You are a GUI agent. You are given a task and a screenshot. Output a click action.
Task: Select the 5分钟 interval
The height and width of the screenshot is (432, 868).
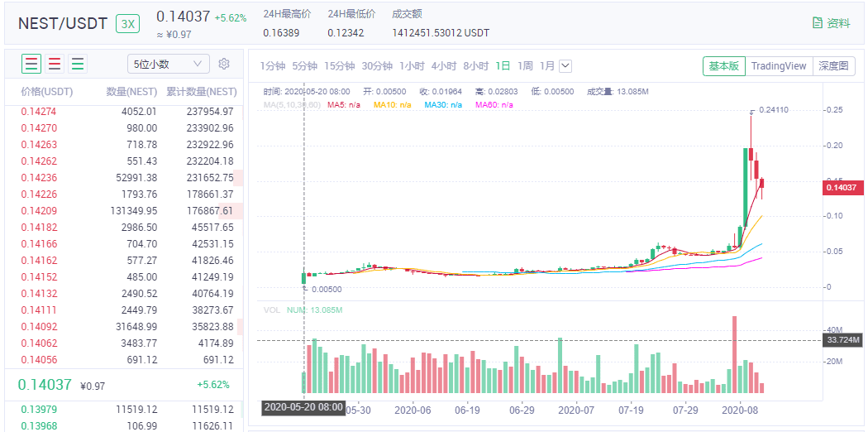click(x=304, y=66)
